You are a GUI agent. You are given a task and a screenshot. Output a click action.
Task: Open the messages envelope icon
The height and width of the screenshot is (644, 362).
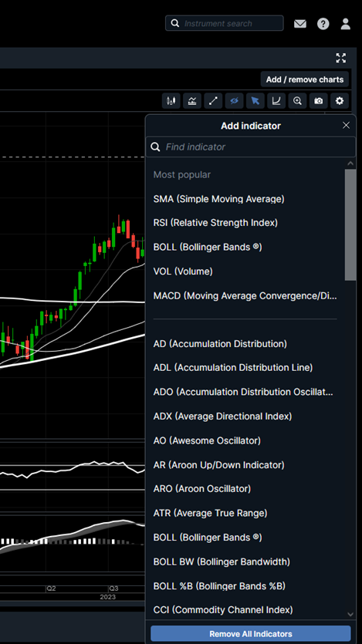coord(300,24)
